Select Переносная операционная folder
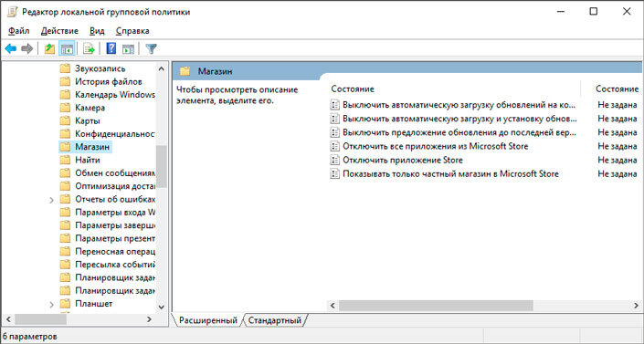Image resolution: width=644 pixels, height=344 pixels. (x=115, y=252)
